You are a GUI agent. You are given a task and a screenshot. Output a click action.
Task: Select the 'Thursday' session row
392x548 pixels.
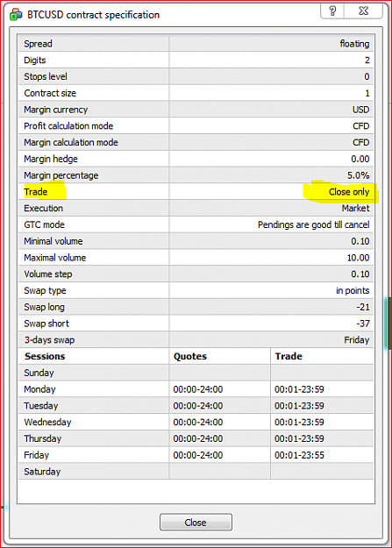(x=196, y=438)
